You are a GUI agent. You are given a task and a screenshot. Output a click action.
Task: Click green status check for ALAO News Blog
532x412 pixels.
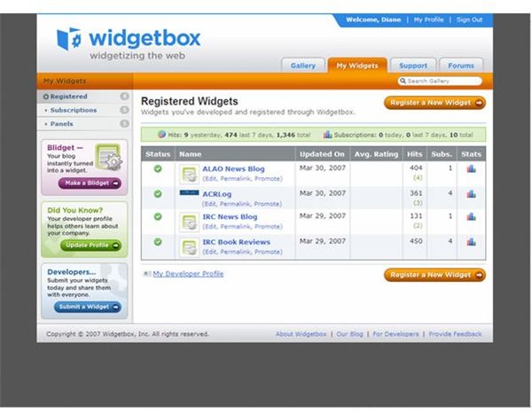point(158,168)
